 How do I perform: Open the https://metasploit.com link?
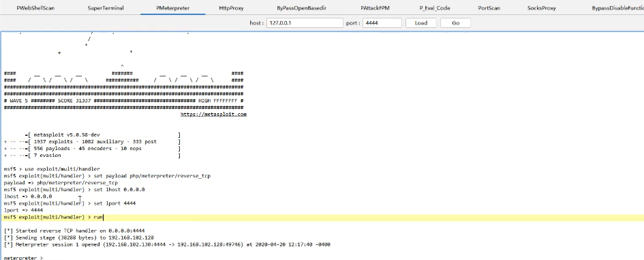213,115
